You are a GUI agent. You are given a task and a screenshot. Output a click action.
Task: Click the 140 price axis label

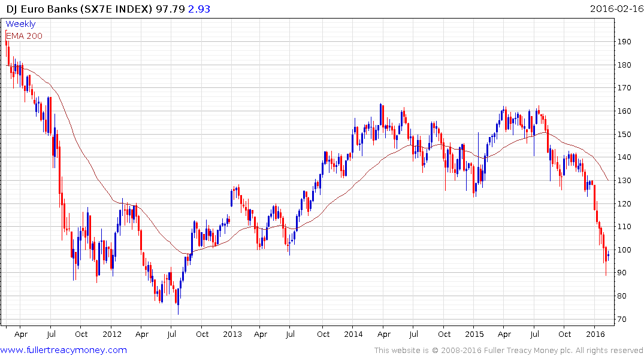coord(624,157)
